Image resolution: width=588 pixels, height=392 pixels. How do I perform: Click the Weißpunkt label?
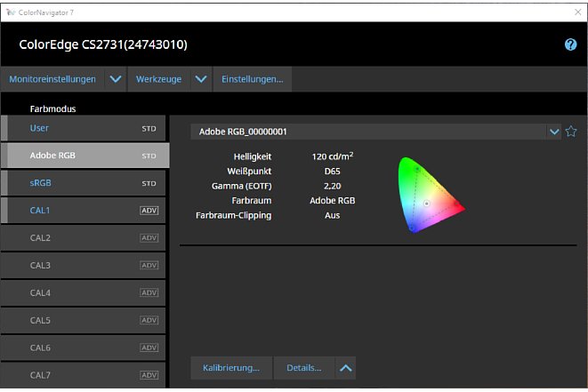coord(249,172)
